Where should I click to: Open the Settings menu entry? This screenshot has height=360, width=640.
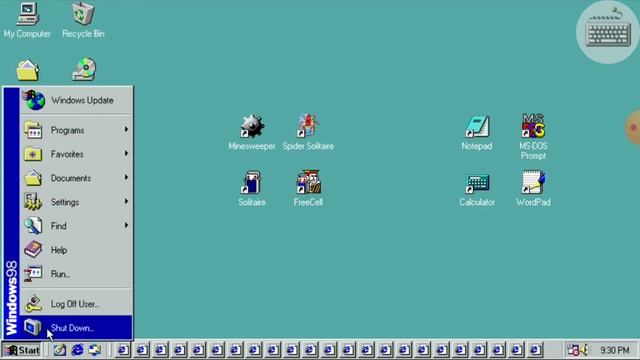click(76, 202)
